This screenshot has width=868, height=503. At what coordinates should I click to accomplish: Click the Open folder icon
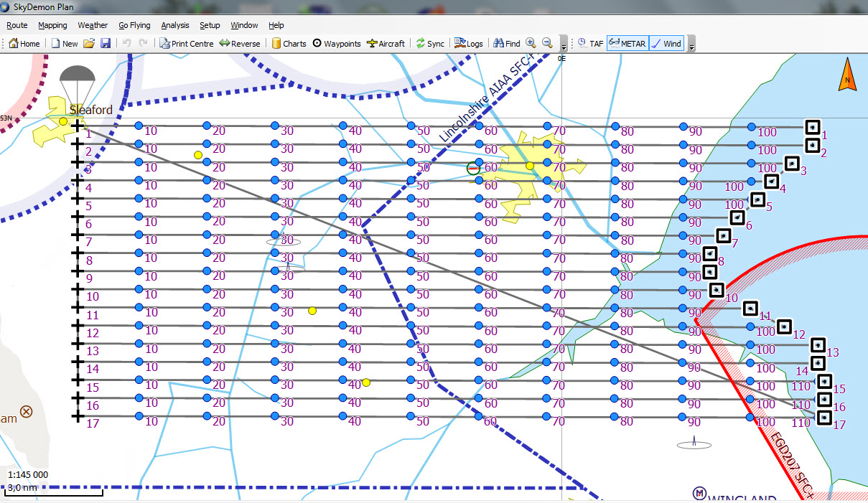click(x=89, y=43)
